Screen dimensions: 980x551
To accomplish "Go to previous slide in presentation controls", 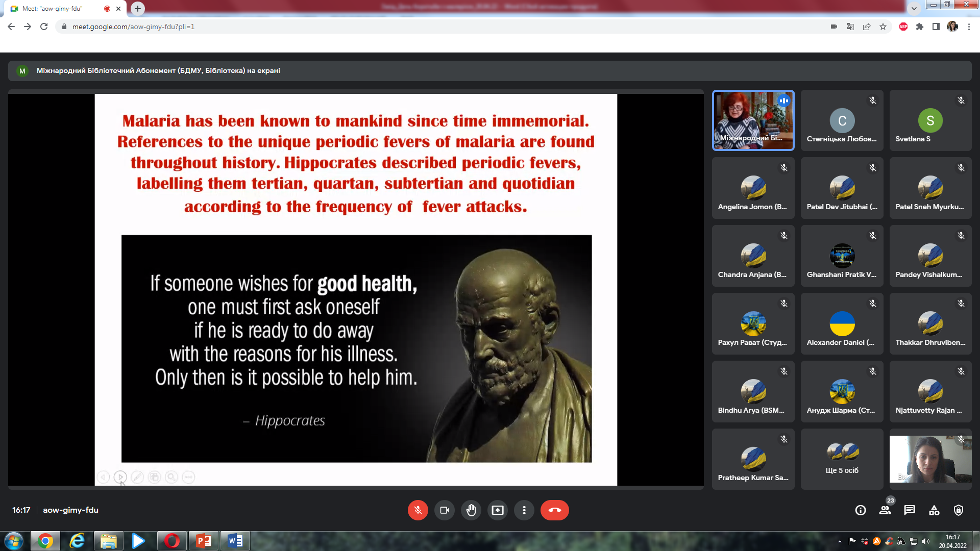I will [x=103, y=477].
